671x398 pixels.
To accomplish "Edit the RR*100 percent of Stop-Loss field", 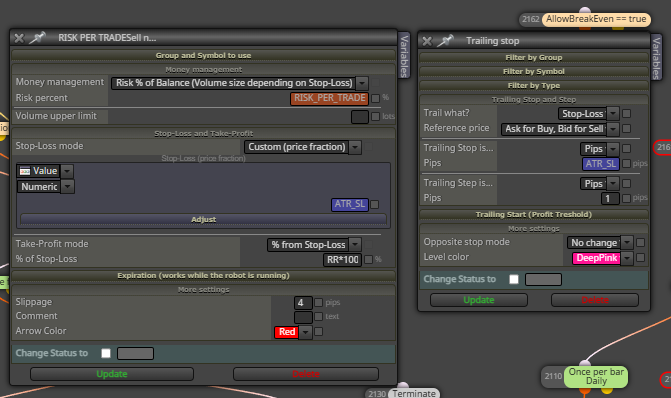I will click(342, 259).
